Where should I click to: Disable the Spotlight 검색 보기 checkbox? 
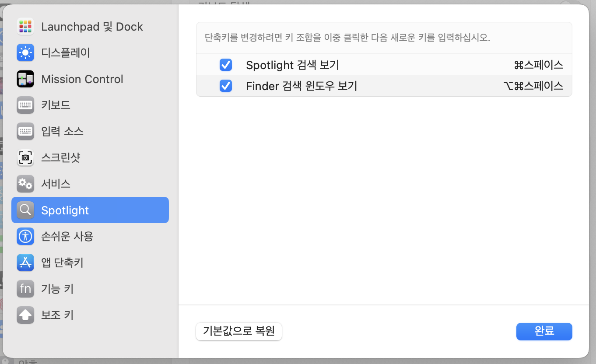(226, 65)
